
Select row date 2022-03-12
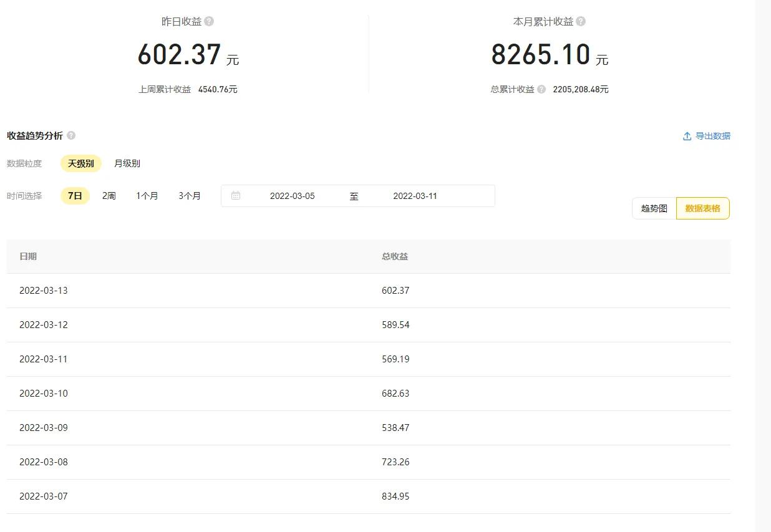point(44,325)
